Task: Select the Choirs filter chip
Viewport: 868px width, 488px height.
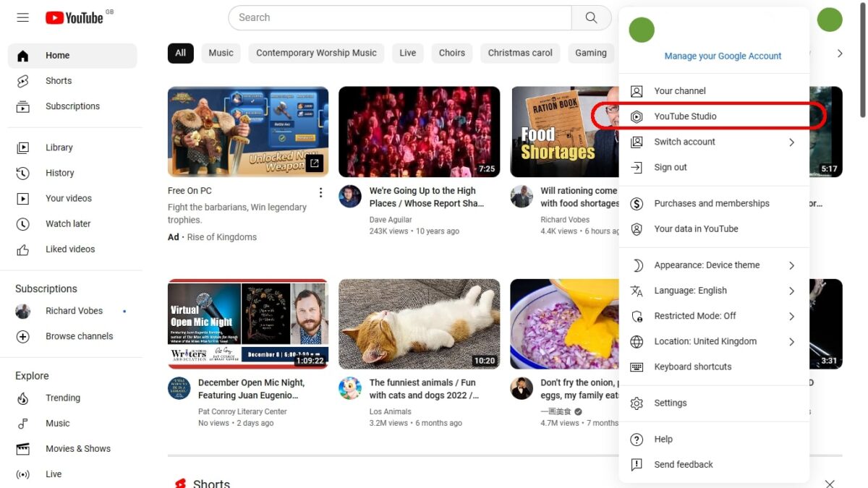Action: tap(452, 53)
